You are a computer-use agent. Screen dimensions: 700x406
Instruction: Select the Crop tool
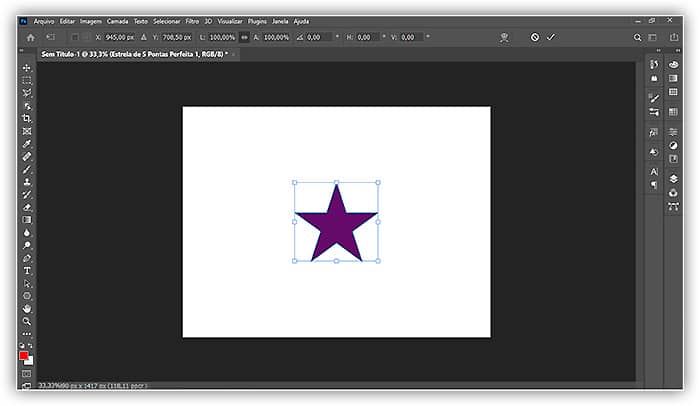click(27, 118)
